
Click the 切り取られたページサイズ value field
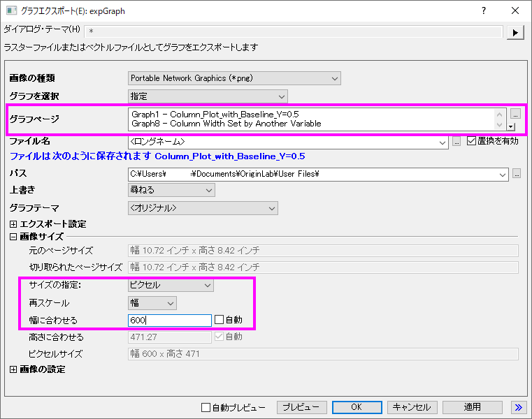coord(323,267)
